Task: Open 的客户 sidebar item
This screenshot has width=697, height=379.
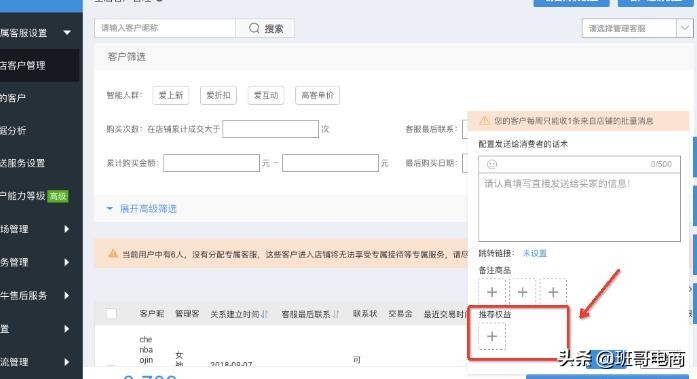Action: pos(13,98)
